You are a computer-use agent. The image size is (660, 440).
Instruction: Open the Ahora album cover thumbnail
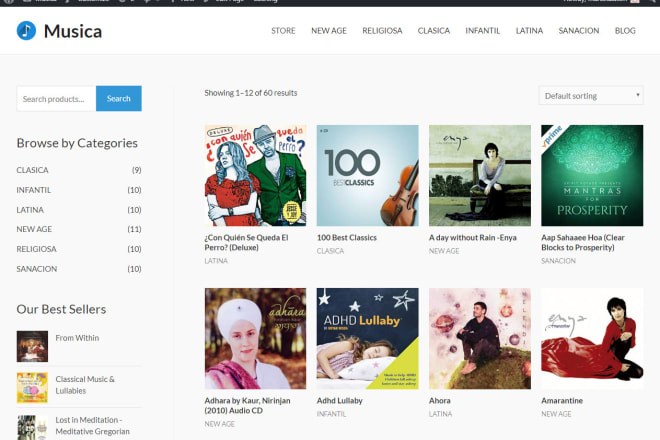point(480,339)
